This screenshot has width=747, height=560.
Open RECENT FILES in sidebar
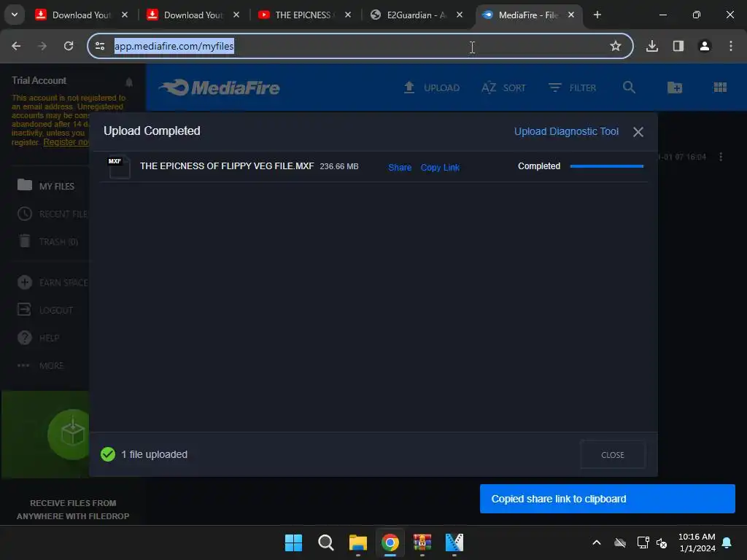click(x=53, y=214)
